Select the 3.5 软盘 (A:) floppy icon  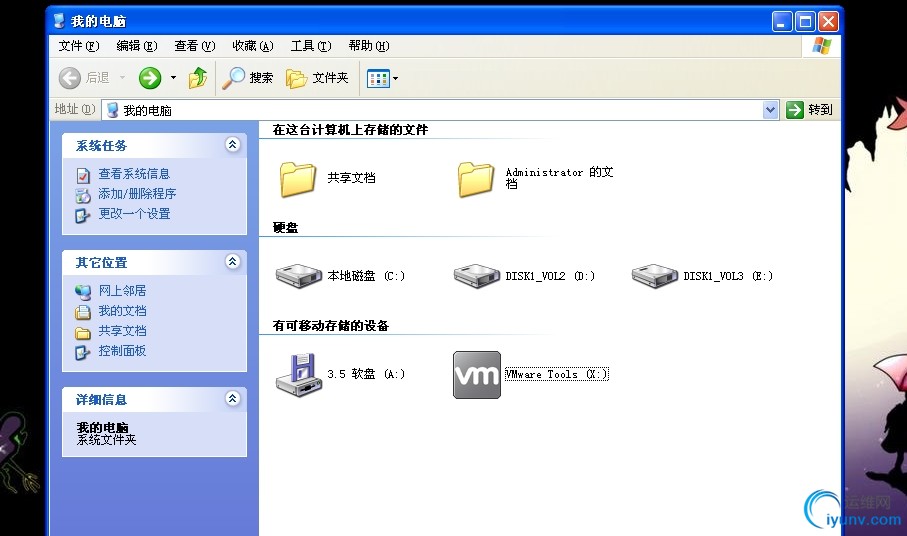(x=299, y=375)
